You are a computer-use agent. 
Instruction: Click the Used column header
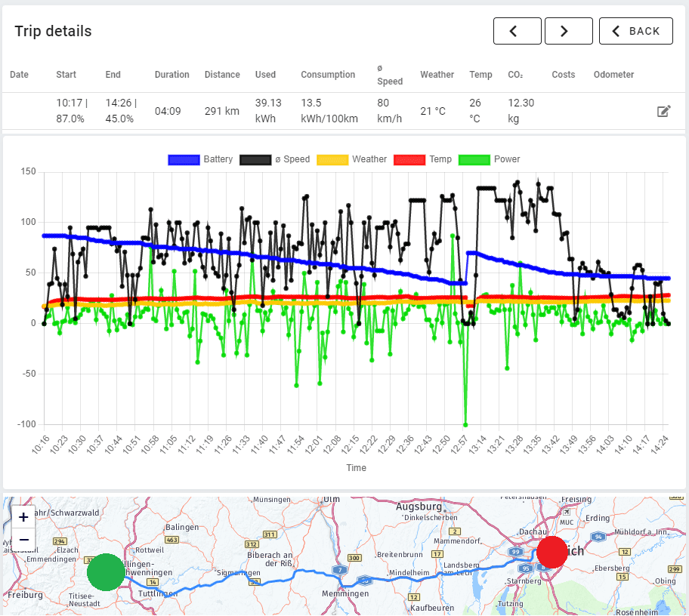click(x=265, y=75)
